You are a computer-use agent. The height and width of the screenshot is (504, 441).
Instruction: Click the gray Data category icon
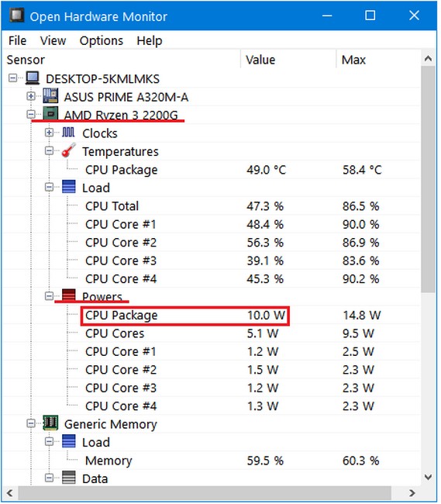point(68,478)
